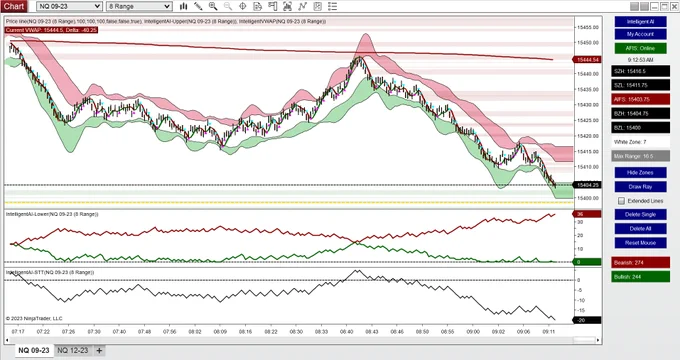Open the chart properties list icon

click(x=332, y=6)
